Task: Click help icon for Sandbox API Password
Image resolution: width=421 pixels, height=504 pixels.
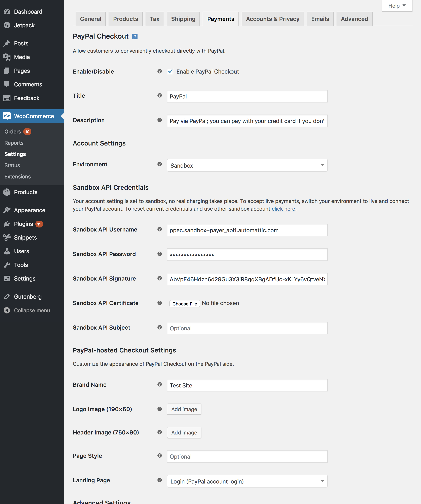Action: pyautogui.click(x=159, y=254)
